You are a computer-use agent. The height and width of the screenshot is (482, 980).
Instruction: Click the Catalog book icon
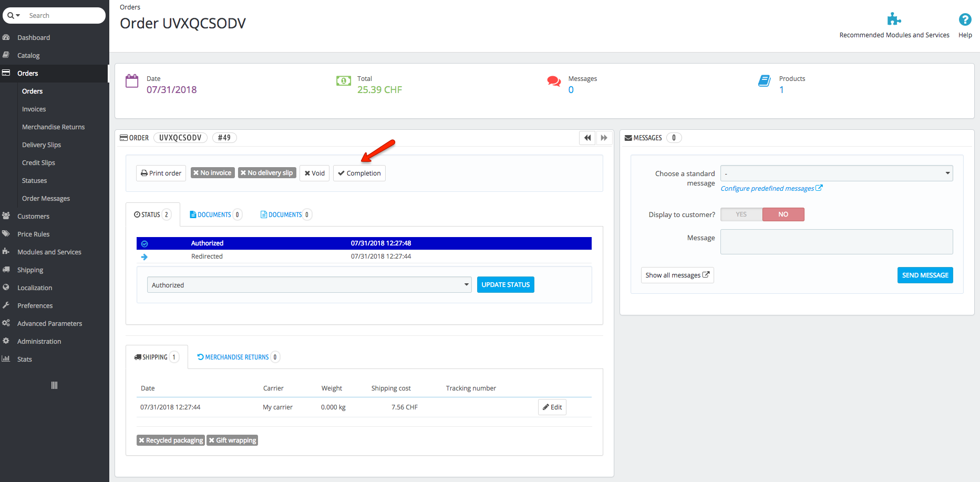point(6,55)
